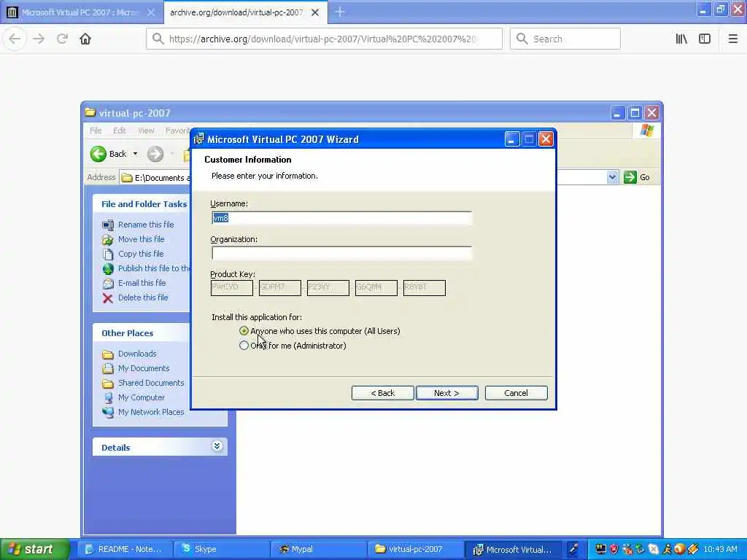Click the red shield tray icon

click(614, 549)
